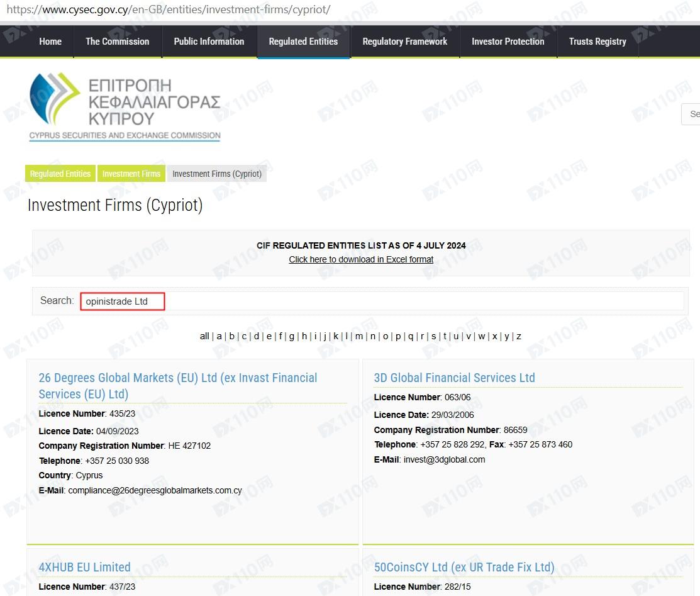Select company registration number 86659
The image size is (700, 596).
coord(515,430)
